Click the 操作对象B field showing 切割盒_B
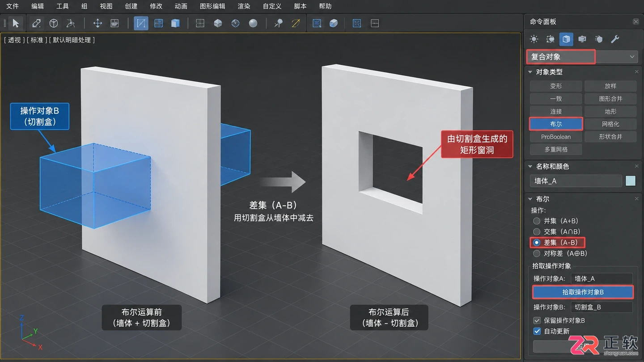The image size is (644, 362). [602, 307]
